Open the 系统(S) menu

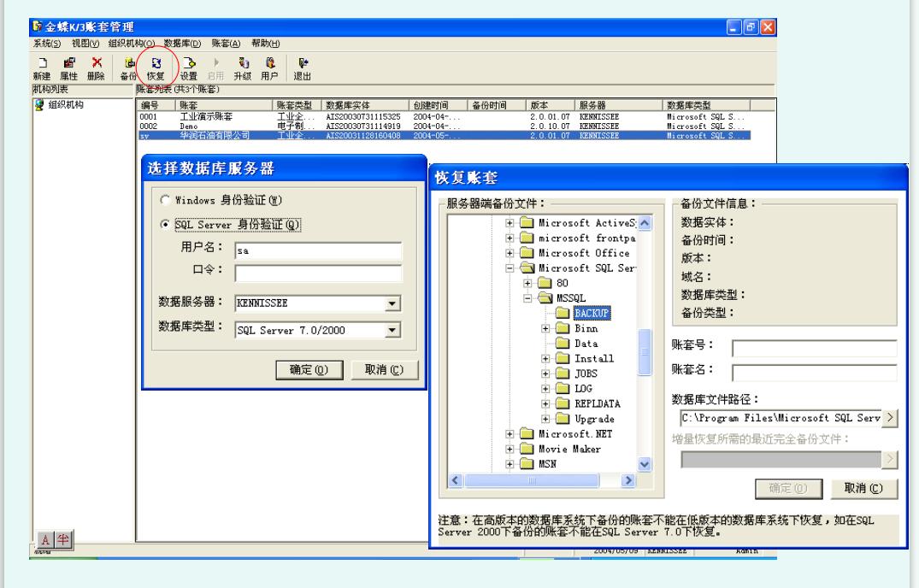point(47,44)
